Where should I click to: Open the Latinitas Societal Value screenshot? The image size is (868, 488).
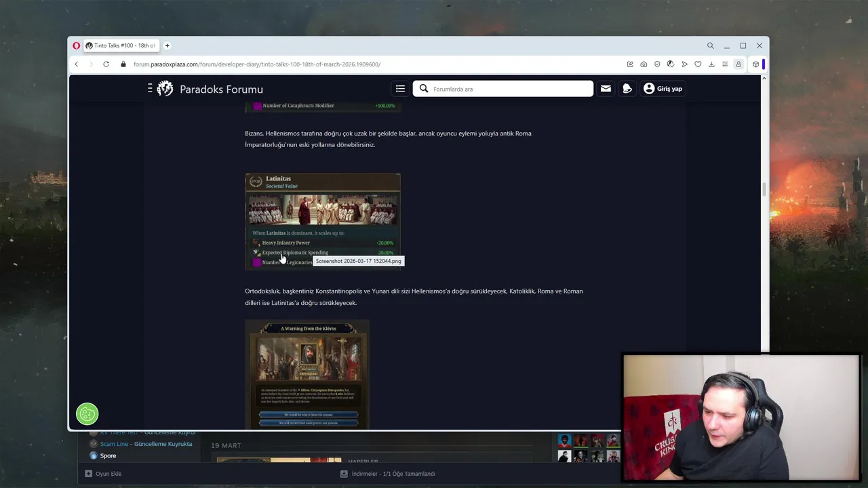coord(323,222)
